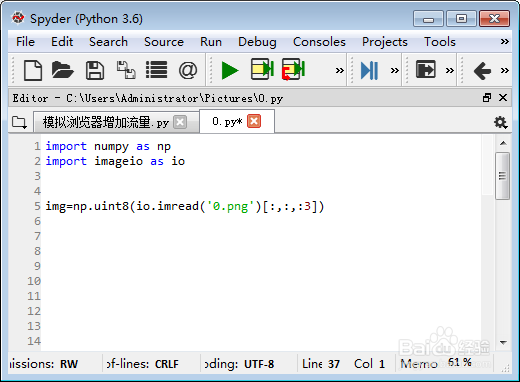Viewport: 520px width, 382px height.
Task: Click the CRLF end-of-lines status
Action: click(x=167, y=364)
